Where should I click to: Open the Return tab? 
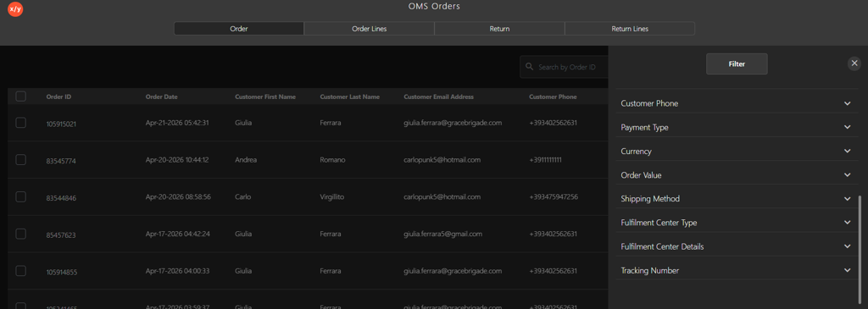(x=499, y=29)
